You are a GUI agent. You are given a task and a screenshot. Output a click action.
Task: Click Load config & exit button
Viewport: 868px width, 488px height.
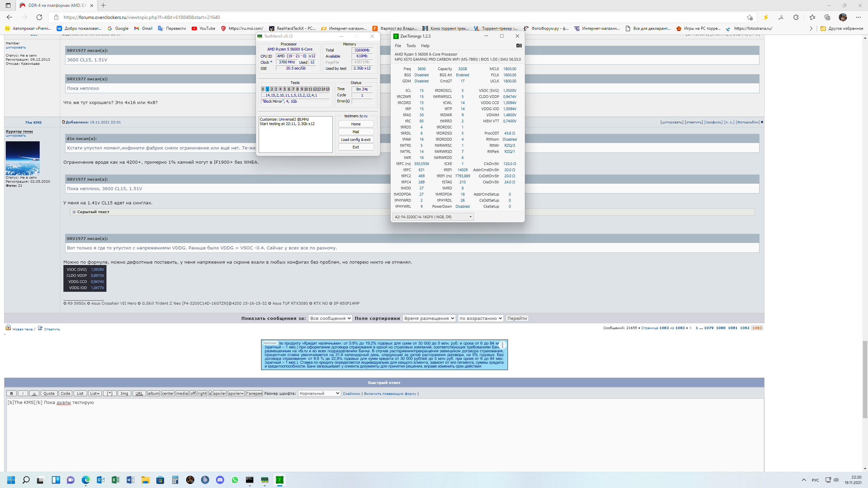click(356, 140)
